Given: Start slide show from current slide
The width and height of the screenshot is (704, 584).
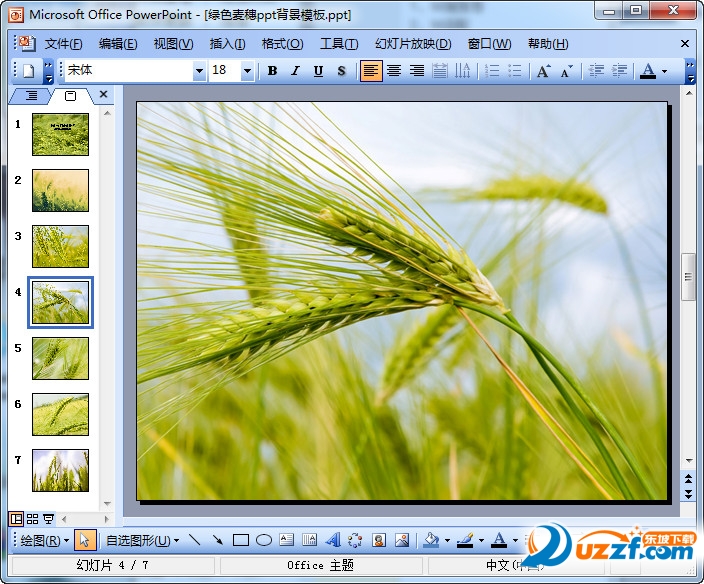Looking at the screenshot, I should coord(48,519).
